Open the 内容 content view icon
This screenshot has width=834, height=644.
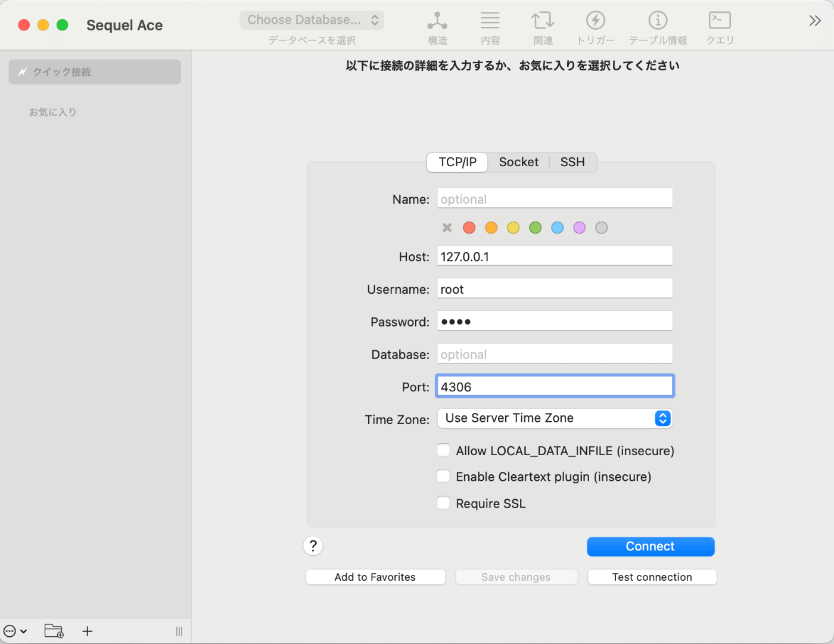point(490,21)
